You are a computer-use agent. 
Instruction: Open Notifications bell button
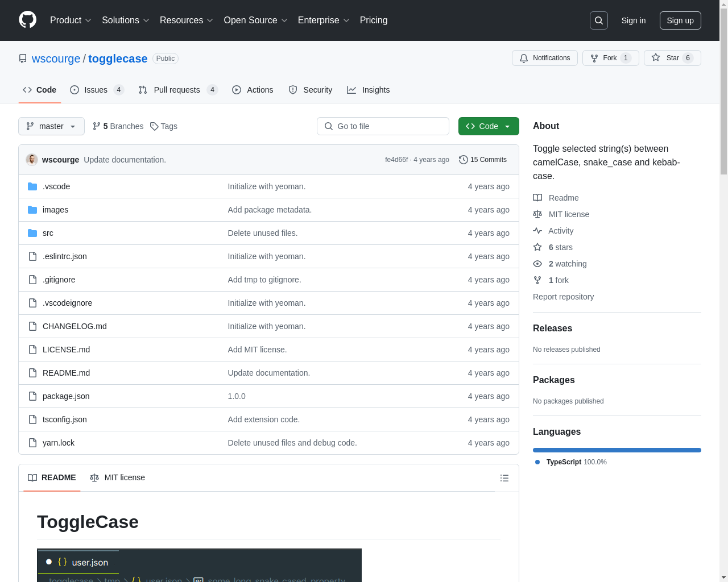(x=545, y=58)
